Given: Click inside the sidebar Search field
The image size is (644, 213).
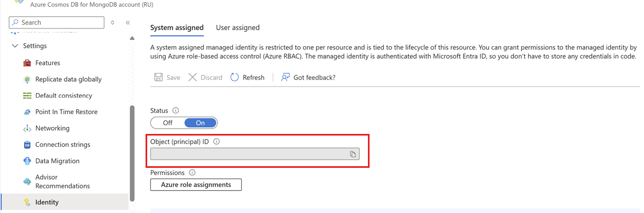Looking at the screenshot, I should [57, 22].
